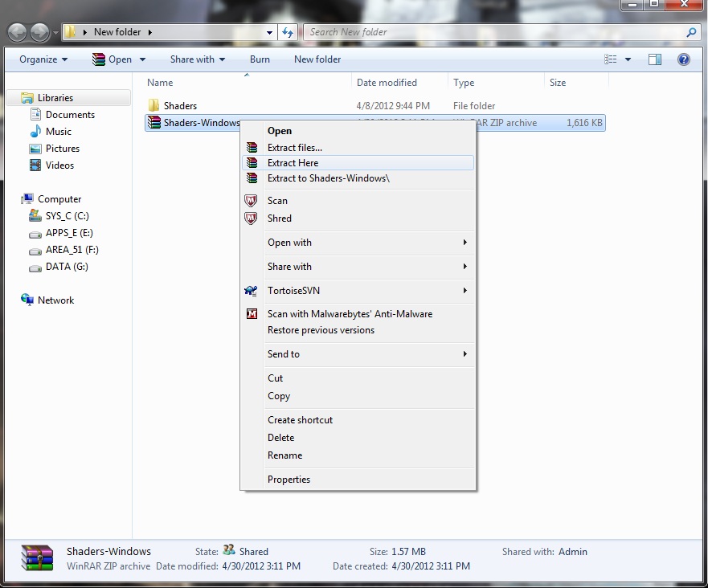The image size is (708, 588).
Task: Click the Open toolbar button
Action: point(112,59)
